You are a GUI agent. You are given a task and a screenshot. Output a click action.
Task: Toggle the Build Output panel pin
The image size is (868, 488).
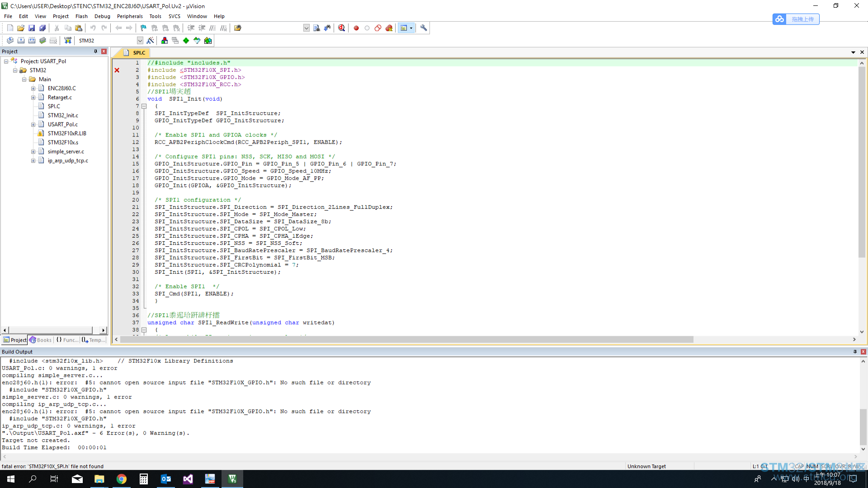pyautogui.click(x=855, y=352)
